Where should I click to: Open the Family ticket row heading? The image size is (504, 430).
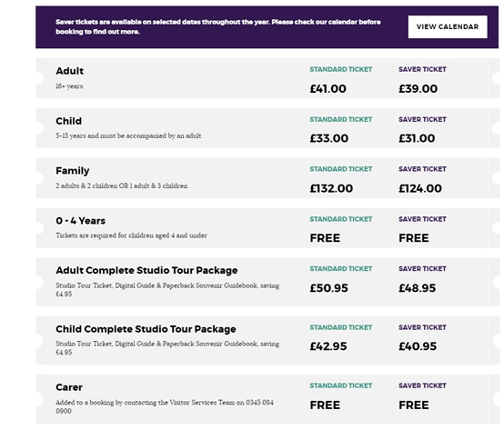point(72,171)
